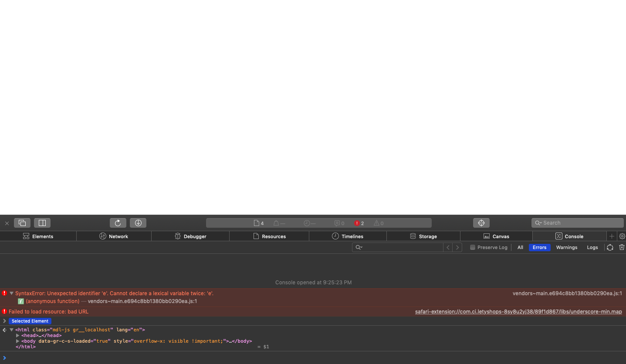Expand the body element node
Viewport: 626px width, 364px height.
[x=17, y=341]
